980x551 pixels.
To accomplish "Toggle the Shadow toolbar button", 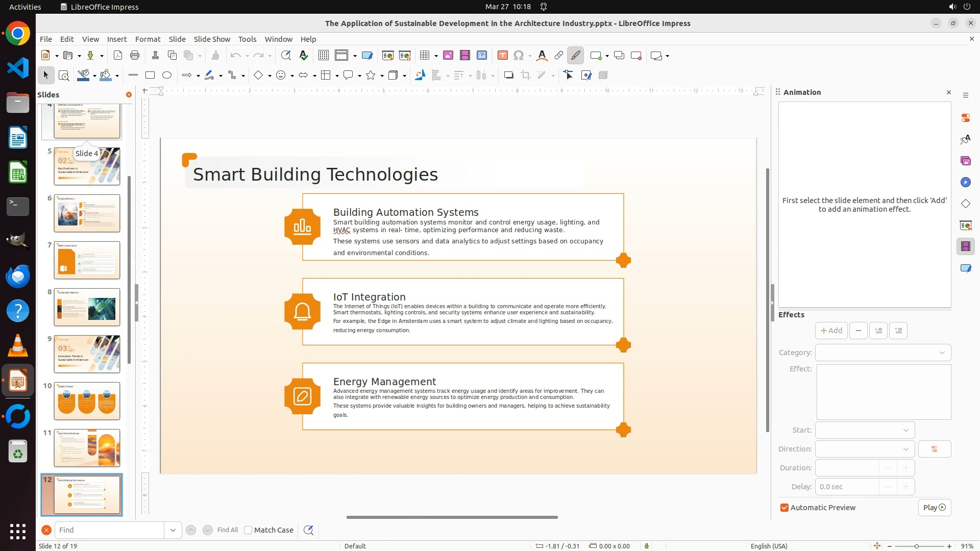I will click(x=508, y=76).
